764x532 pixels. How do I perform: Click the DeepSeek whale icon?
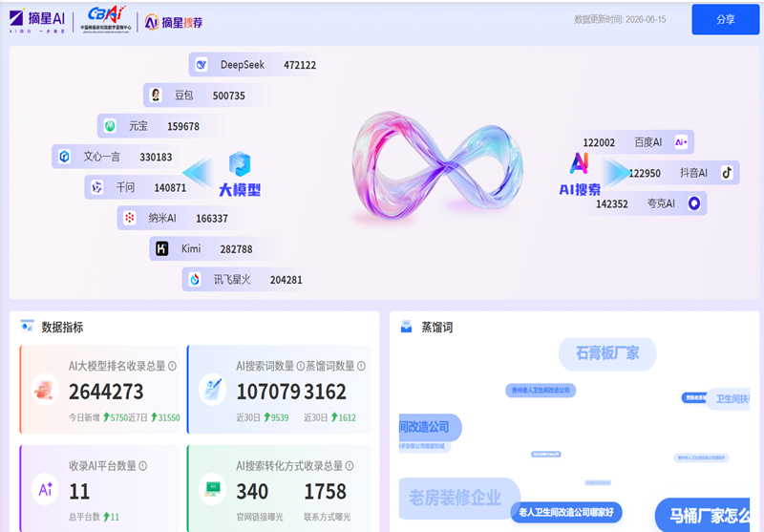202,65
